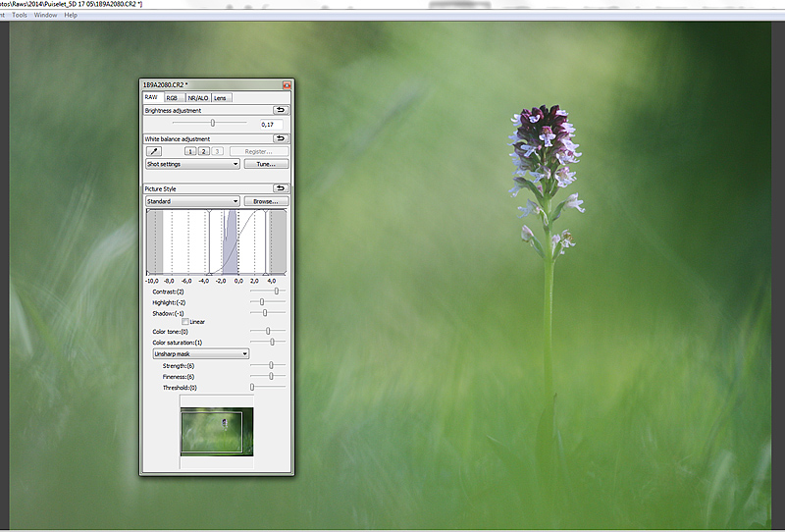Pick the white balance eyedropper tool
Image resolution: width=785 pixels, height=532 pixels.
pos(154,151)
